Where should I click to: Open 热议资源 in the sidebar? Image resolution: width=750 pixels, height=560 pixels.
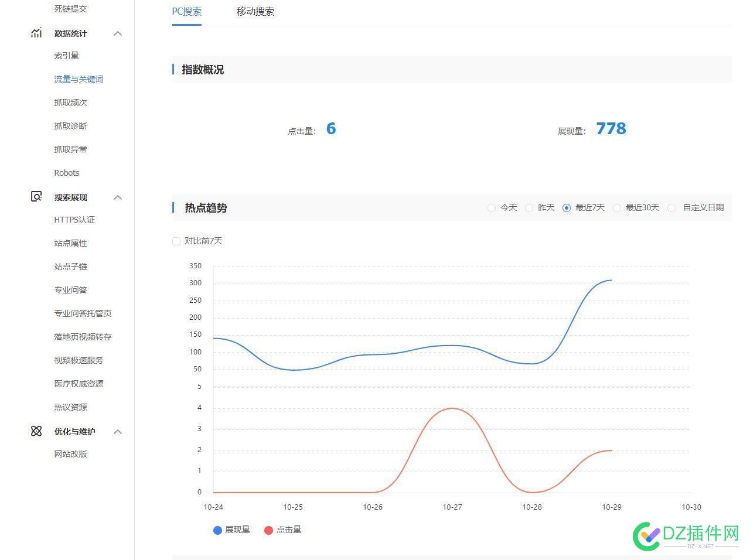tap(70, 407)
